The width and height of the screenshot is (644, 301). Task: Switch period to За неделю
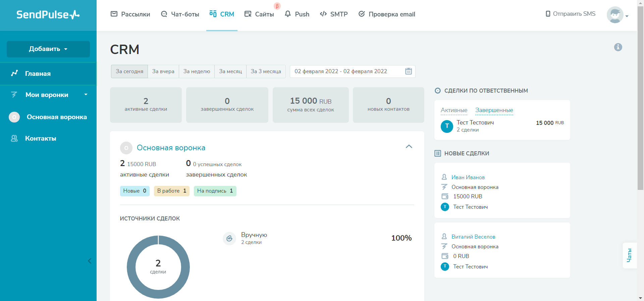(x=197, y=71)
